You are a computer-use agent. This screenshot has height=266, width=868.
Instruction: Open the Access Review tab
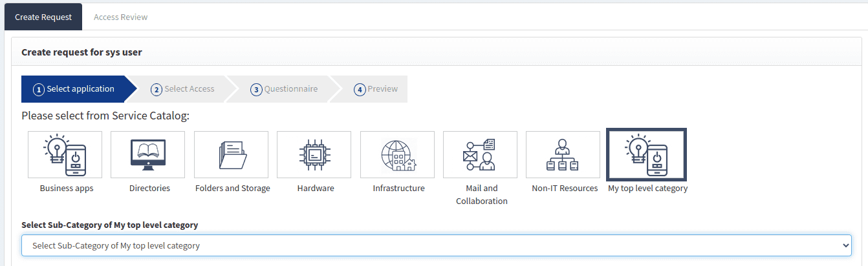pyautogui.click(x=120, y=17)
